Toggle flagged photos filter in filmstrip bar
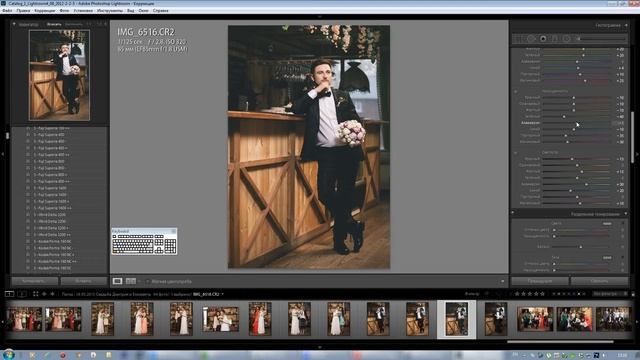The image size is (640, 360). coord(487,294)
